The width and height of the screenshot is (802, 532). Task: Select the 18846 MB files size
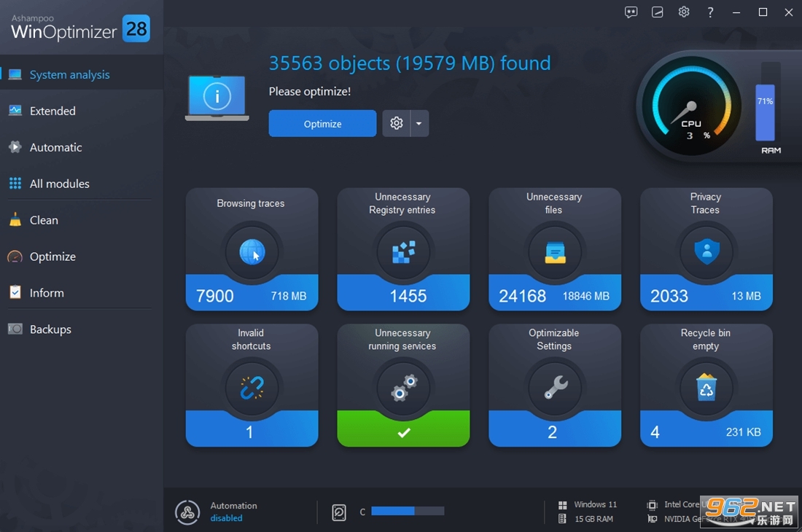[x=585, y=296]
